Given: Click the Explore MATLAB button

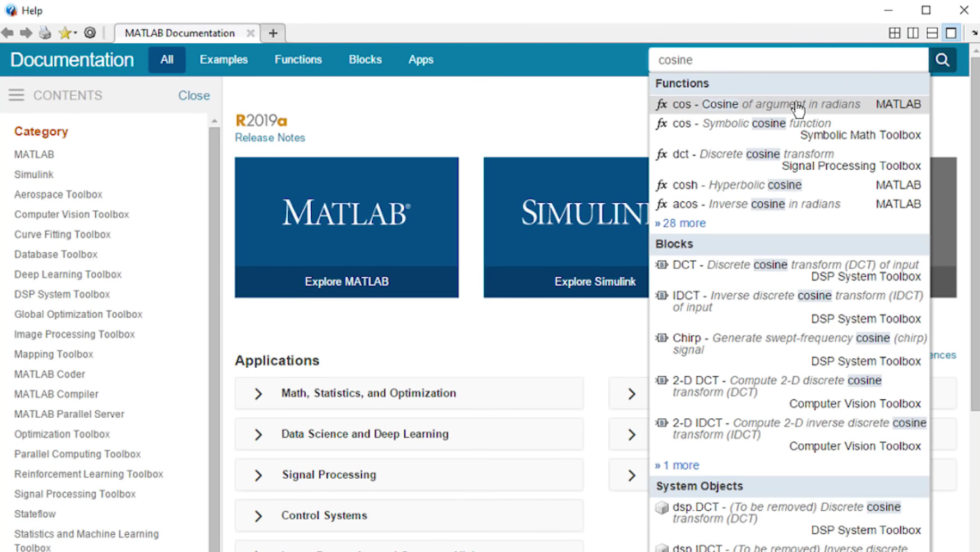Looking at the screenshot, I should pos(346,281).
